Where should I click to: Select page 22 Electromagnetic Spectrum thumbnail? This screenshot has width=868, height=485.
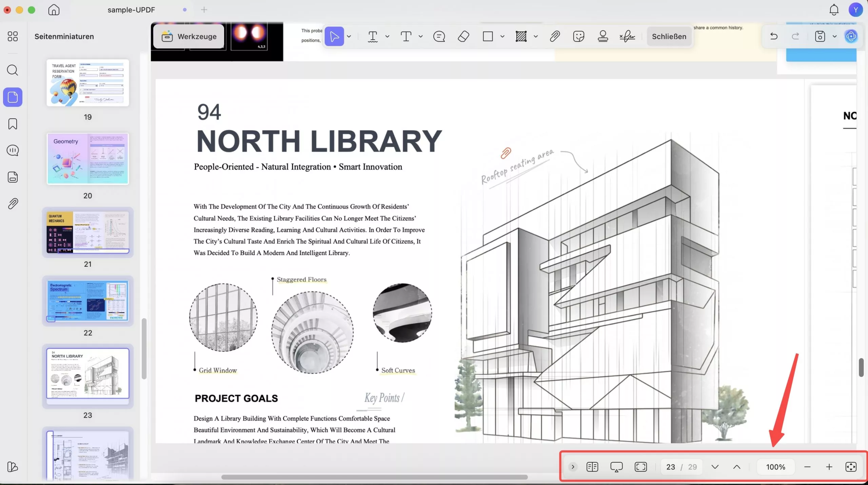pos(88,301)
